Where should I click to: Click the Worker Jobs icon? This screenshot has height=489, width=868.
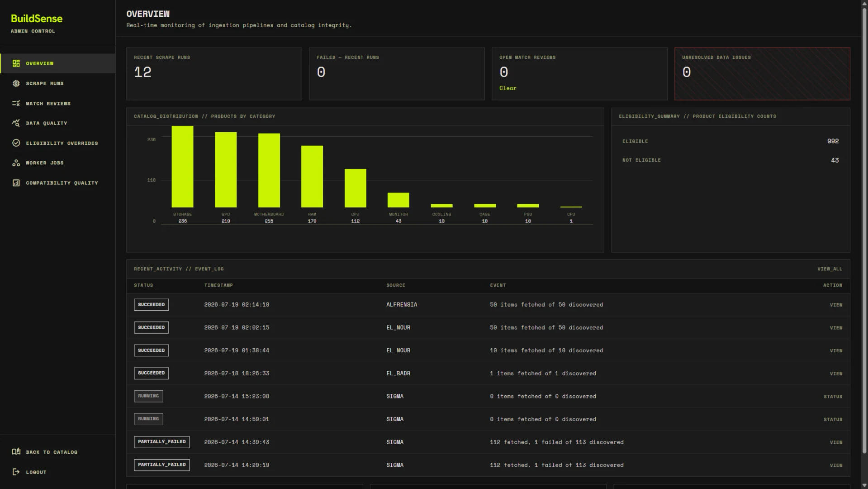[16, 163]
